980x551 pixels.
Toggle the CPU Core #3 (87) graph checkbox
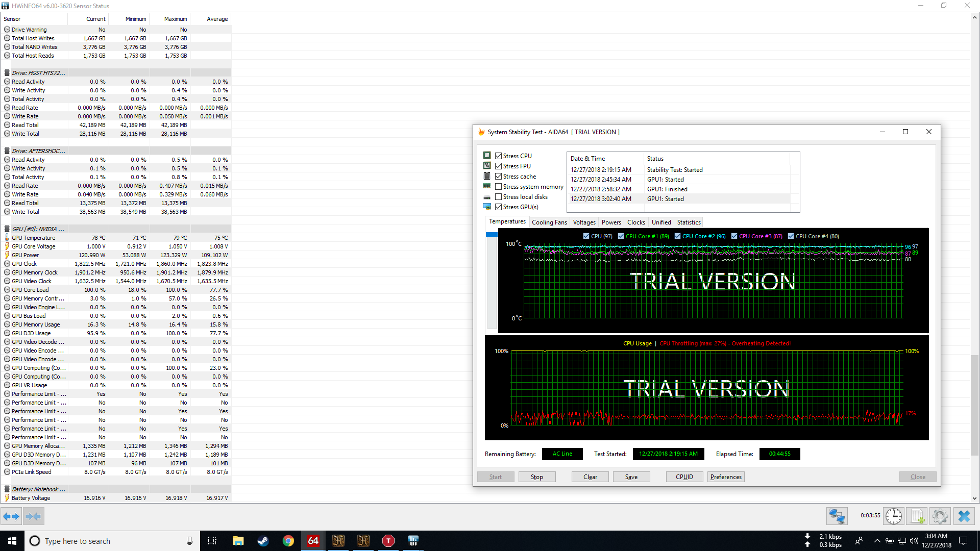click(734, 236)
